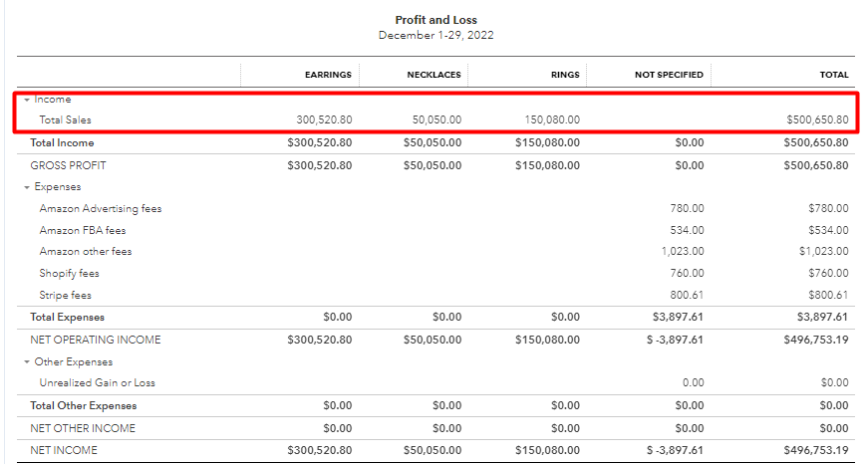Open the Amazon Advertising fees account
The width and height of the screenshot is (868, 464).
coord(101,208)
